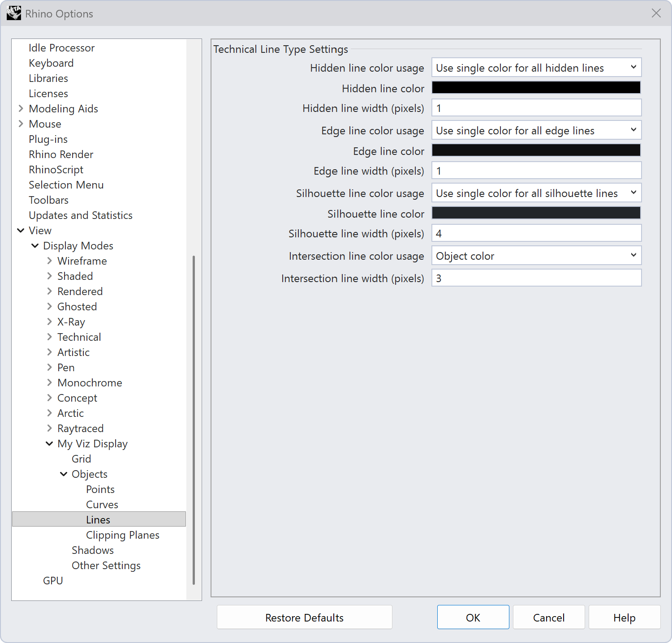Open Intersection line color usage dropdown
Screen dimensions: 672x643
(536, 256)
